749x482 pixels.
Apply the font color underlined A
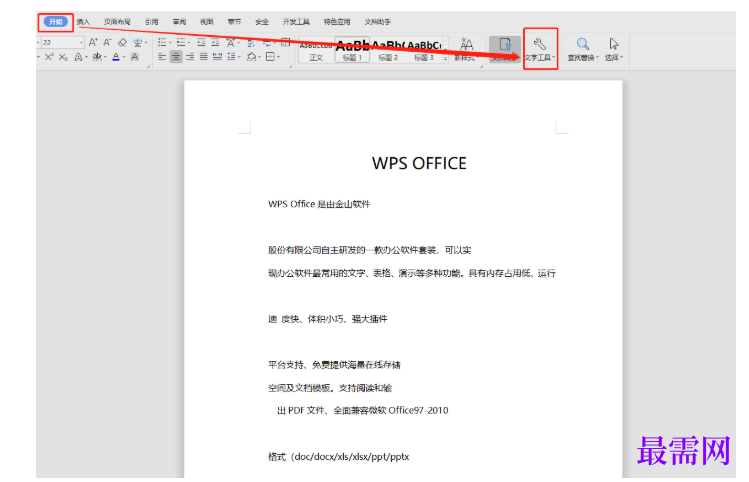point(116,57)
